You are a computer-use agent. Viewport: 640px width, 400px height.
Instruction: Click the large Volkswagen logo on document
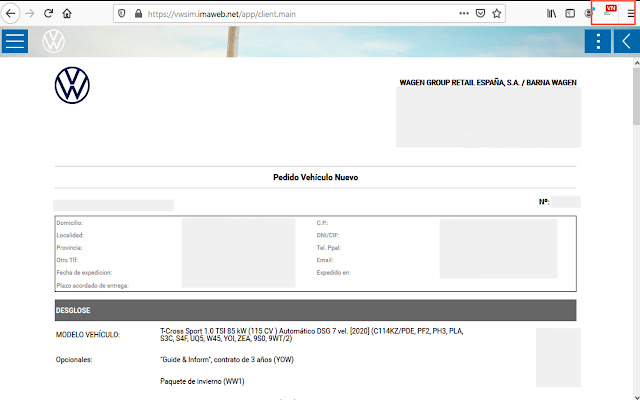pos(72,85)
